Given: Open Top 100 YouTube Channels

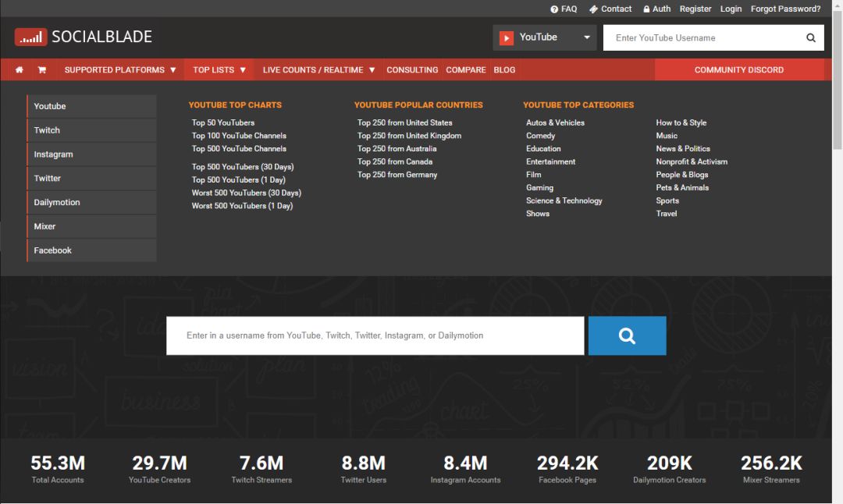Looking at the screenshot, I should click(239, 136).
